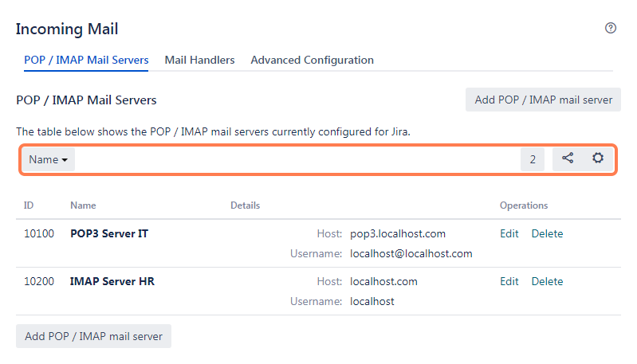Open the Name filter dropdown
The image size is (637, 364).
pos(48,159)
